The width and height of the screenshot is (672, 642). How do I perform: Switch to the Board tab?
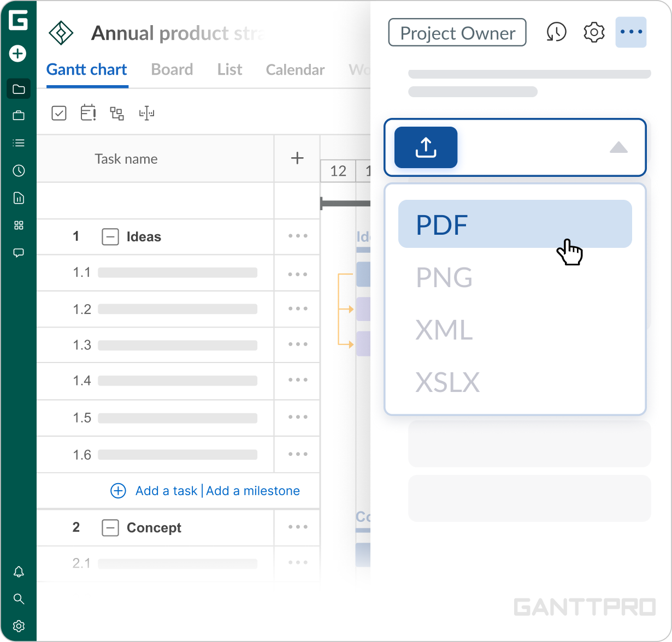tap(172, 70)
